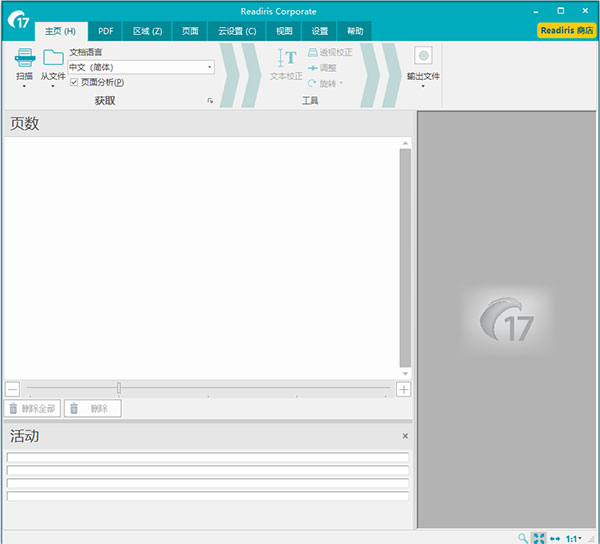Viewport: 600px width, 544px height.
Task: Click the Text Correction (文本校正) icon
Action: pyautogui.click(x=286, y=59)
